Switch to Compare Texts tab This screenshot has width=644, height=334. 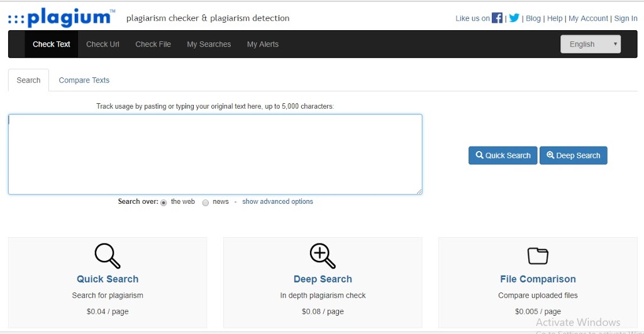[x=84, y=80]
